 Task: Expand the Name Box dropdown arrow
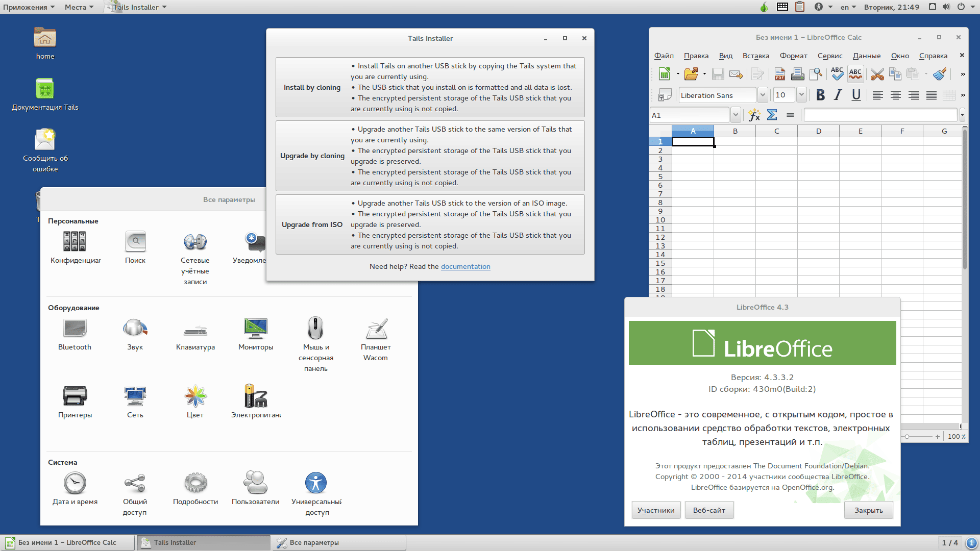[x=736, y=115]
